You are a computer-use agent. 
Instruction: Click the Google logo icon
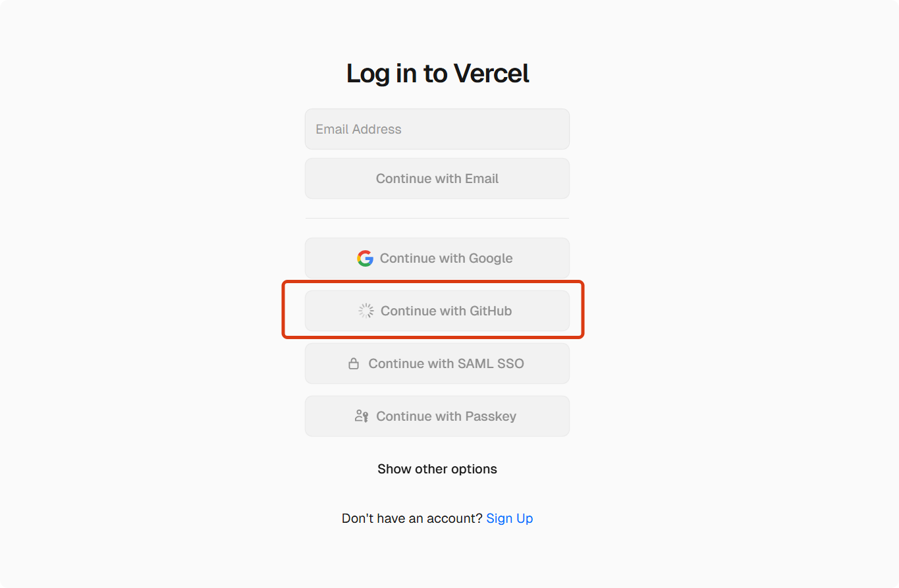pyautogui.click(x=365, y=258)
